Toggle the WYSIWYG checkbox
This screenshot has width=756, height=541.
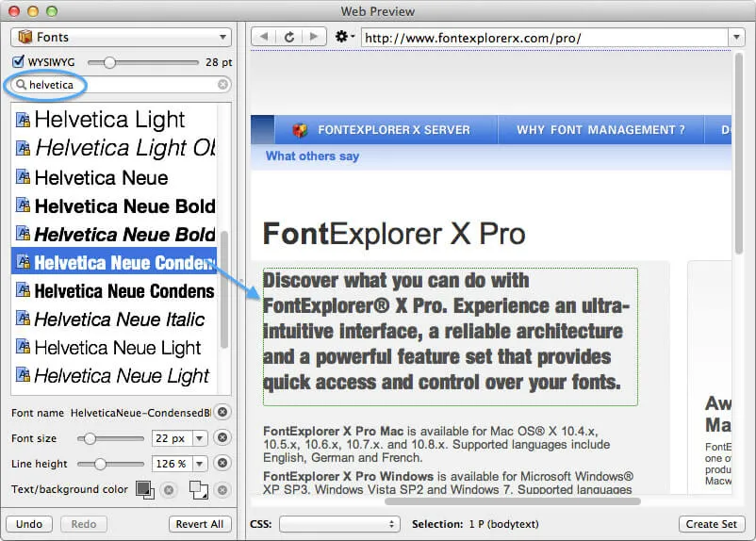[x=18, y=62]
